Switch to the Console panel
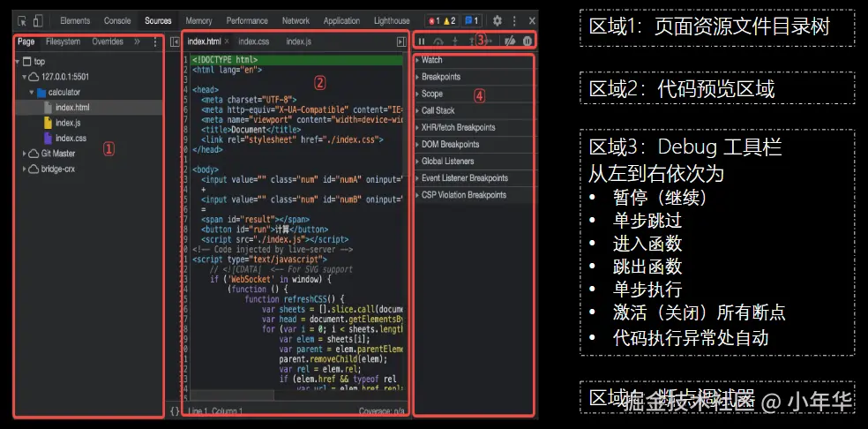Viewport: 868px width, 429px height. [x=117, y=21]
